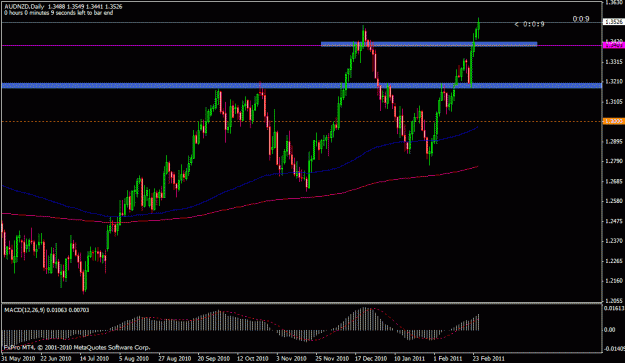Image resolution: width=625 pixels, height=363 pixels.
Task: Click the 1.3210 price axis value
Action: (x=614, y=82)
